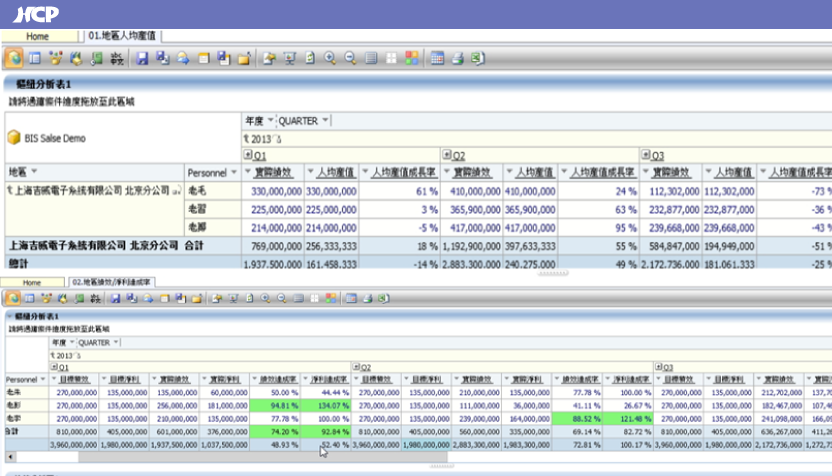The height and width of the screenshot is (476, 832).
Task: Select the 584,847,000 Q3 subtotal cell
Action: point(671,246)
